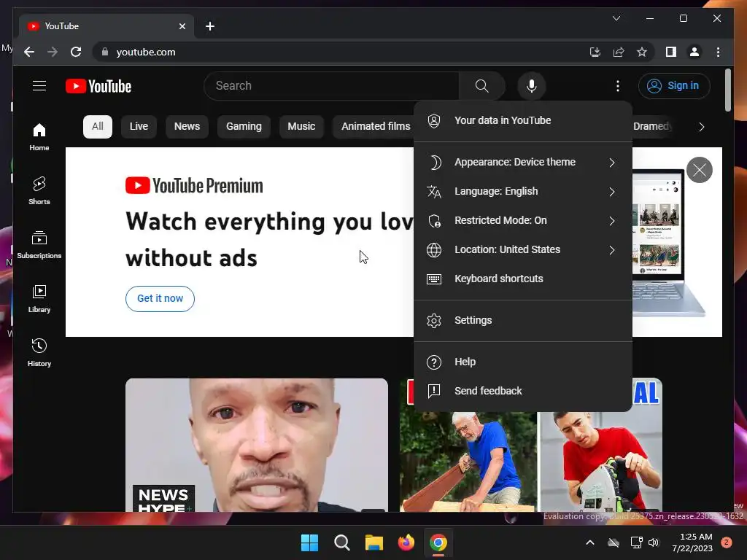747x560 pixels.
Task: Expand Restricted Mode: On submenu
Action: coord(522,220)
